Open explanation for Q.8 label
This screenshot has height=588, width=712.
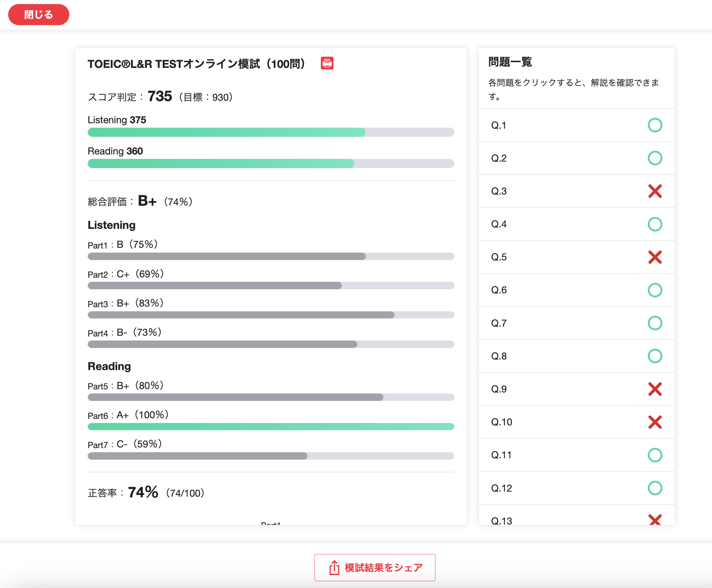click(x=498, y=356)
